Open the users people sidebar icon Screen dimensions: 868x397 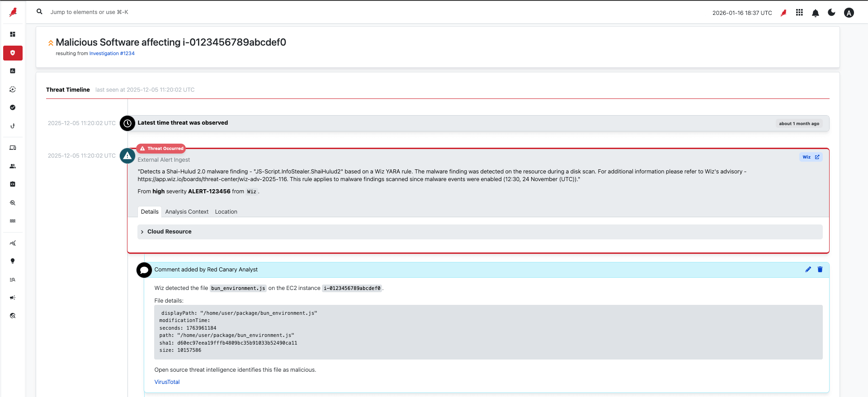pos(13,166)
